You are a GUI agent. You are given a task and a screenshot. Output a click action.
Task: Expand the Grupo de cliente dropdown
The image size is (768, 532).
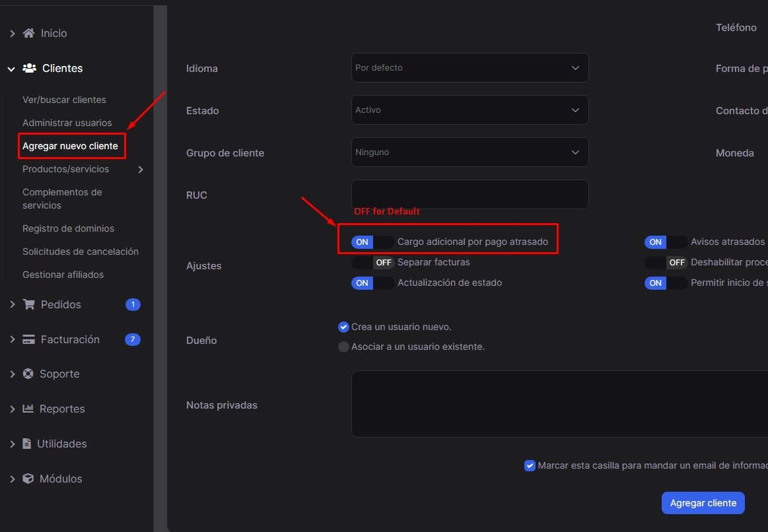tap(470, 152)
